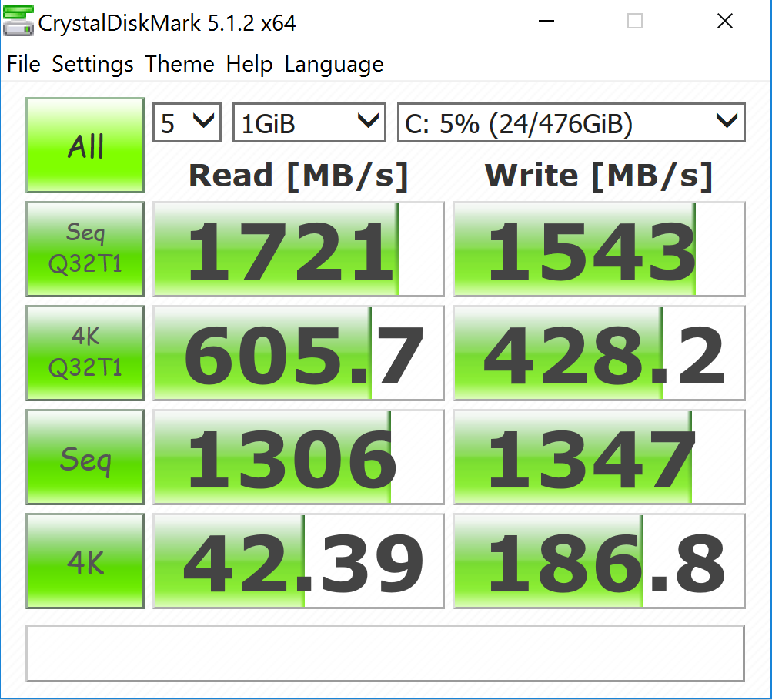Screen dimensions: 772x700
Task: Select the 4K write result 186.8
Action: pyautogui.click(x=599, y=561)
